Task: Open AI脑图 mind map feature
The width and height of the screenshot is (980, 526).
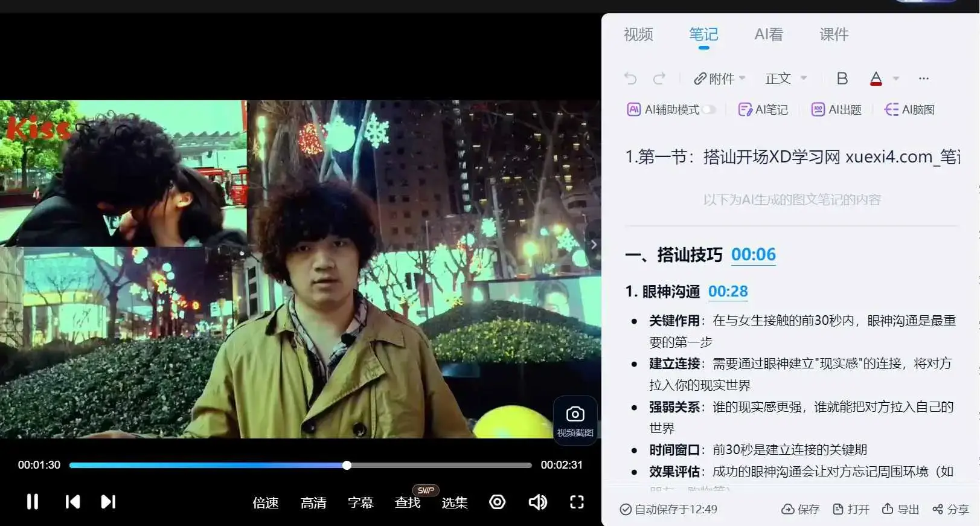Action: [909, 110]
